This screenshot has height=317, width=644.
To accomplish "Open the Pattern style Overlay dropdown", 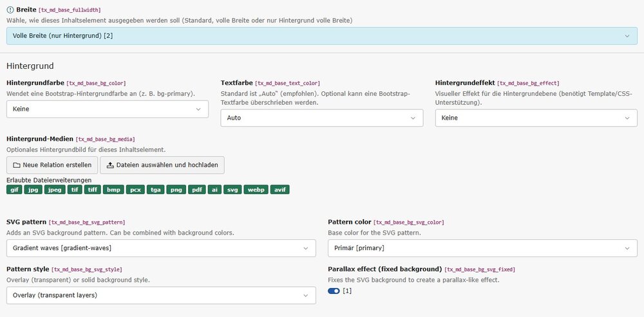I will tap(161, 295).
